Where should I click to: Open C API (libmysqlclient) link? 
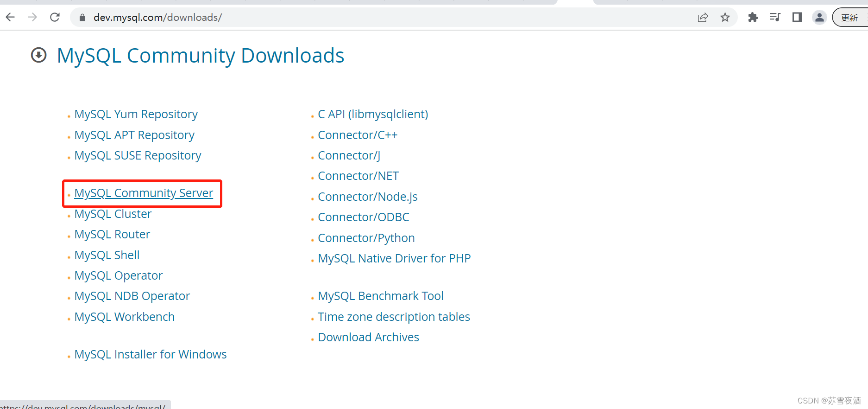point(373,114)
